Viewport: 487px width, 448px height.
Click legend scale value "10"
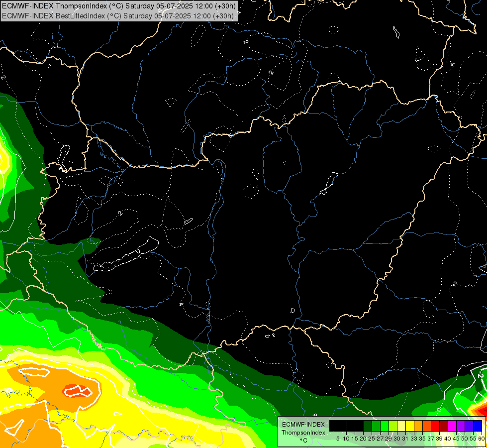click(346, 439)
